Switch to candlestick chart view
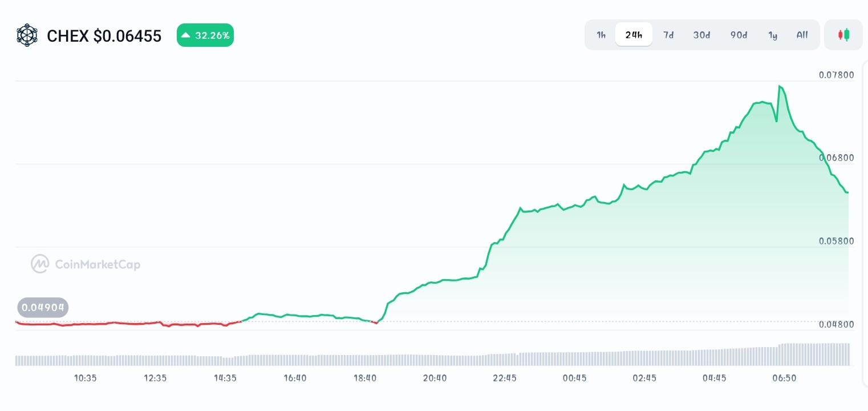 843,35
